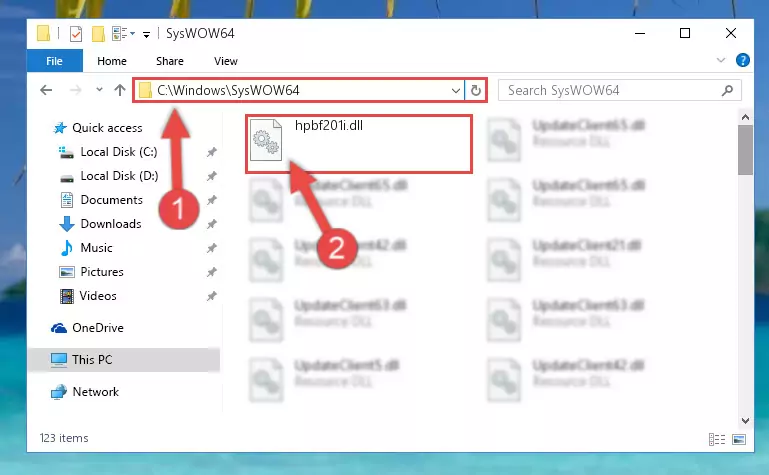Select Network in the navigation pane
The height and width of the screenshot is (475, 769).
pyautogui.click(x=96, y=392)
